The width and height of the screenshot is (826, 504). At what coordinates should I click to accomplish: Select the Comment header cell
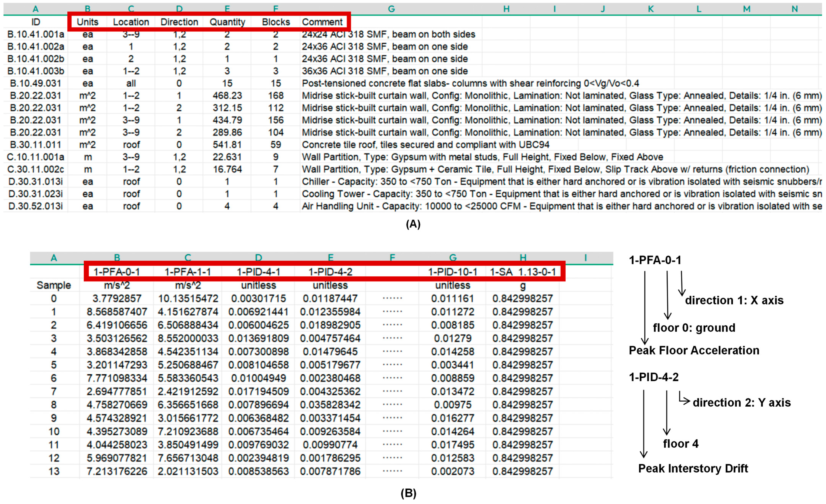(x=322, y=22)
